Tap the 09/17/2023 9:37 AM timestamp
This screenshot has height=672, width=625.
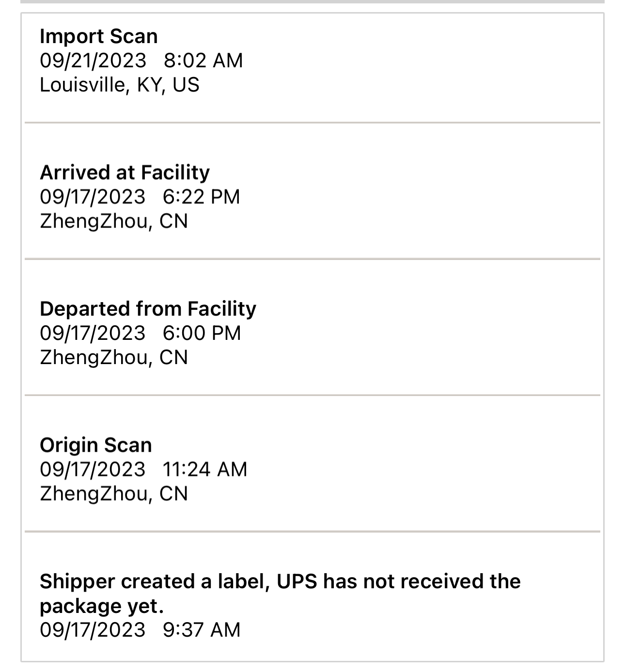click(140, 630)
